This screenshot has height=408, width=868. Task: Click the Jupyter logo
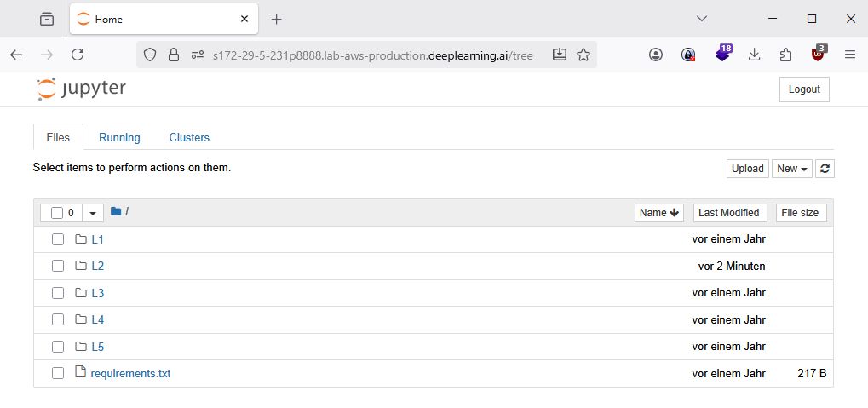coord(82,89)
